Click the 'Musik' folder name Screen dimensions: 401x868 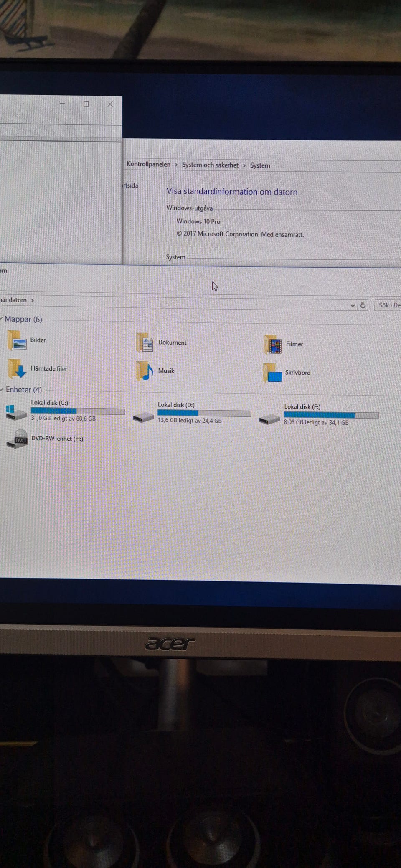tap(166, 371)
